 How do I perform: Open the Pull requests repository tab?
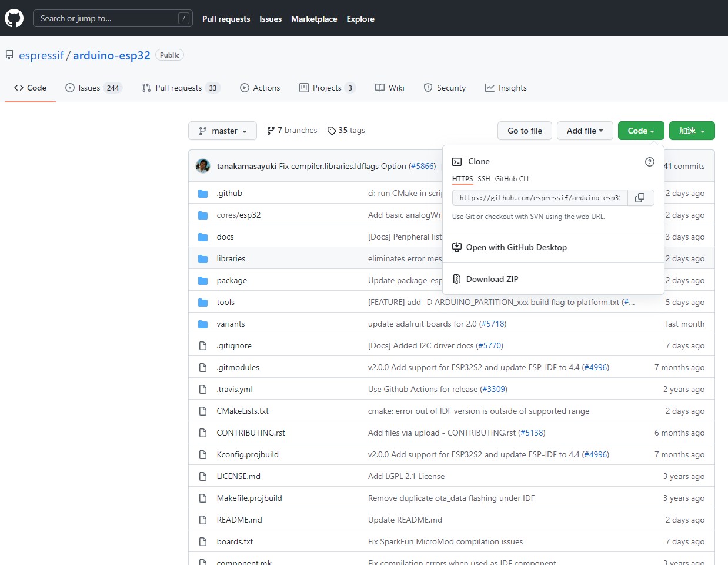point(181,88)
